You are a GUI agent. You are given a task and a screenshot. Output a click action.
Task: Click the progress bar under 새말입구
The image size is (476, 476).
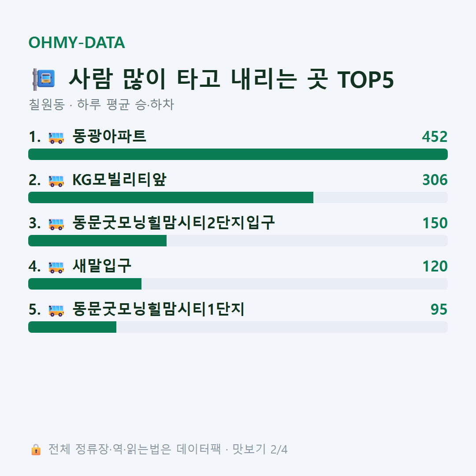[238, 284]
